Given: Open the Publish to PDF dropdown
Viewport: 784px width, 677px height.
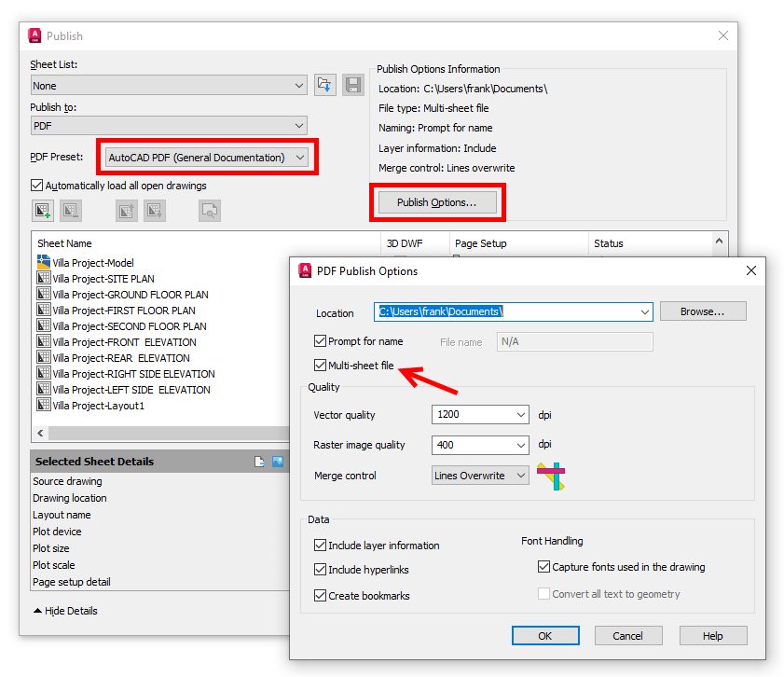Looking at the screenshot, I should (x=169, y=126).
